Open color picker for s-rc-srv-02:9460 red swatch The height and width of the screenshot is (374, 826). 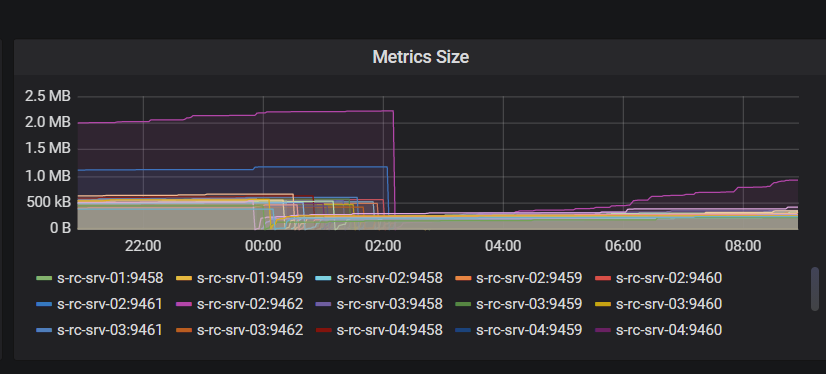tap(603, 278)
